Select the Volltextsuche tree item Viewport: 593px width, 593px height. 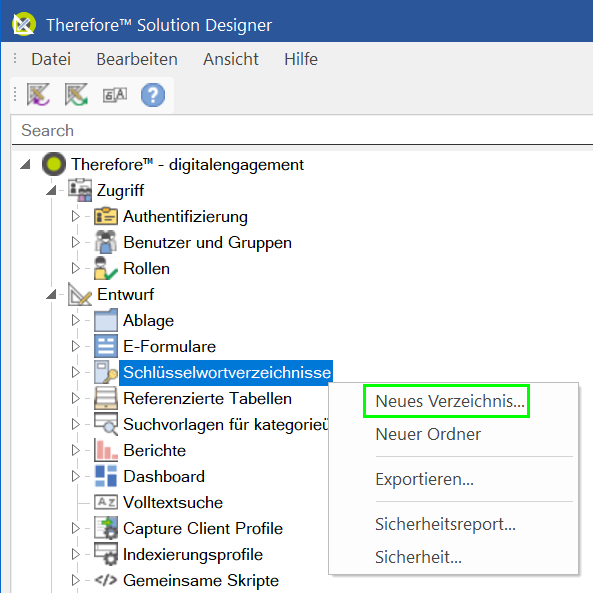click(173, 502)
